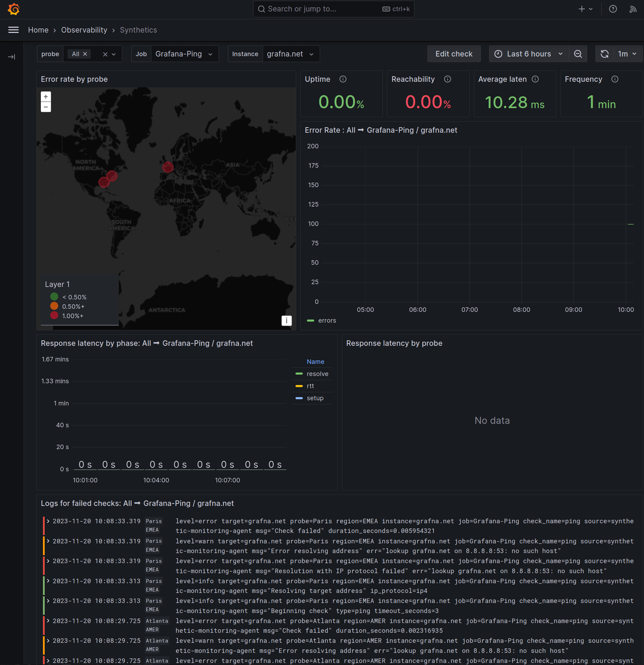
Task: Remove the All probe filter tag
Action: [85, 54]
